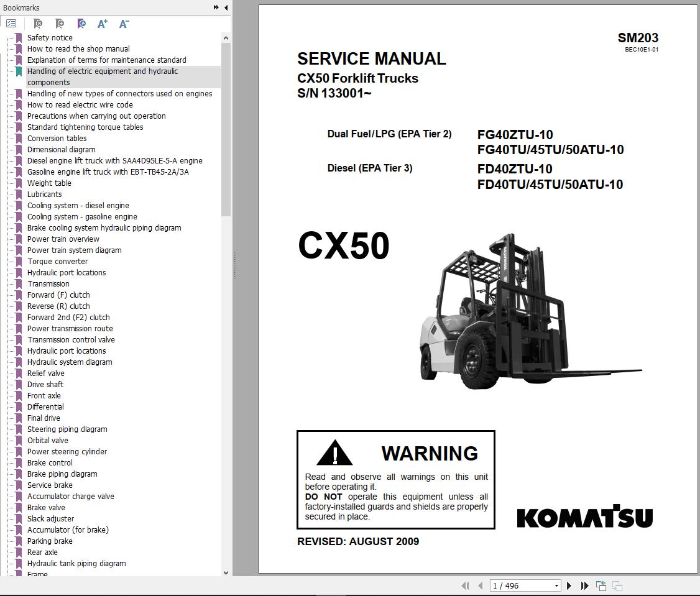
Task: Click previous page arrow button
Action: tap(480, 585)
